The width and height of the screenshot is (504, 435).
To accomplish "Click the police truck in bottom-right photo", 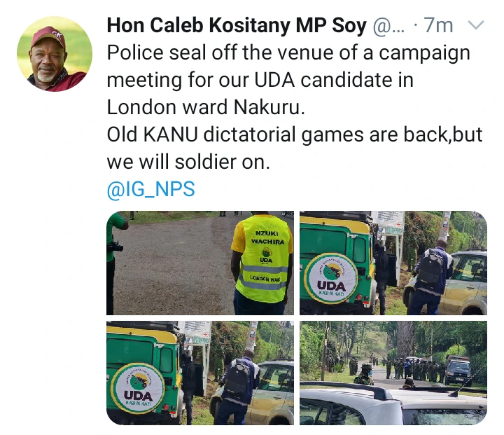I will pyautogui.click(x=458, y=370).
